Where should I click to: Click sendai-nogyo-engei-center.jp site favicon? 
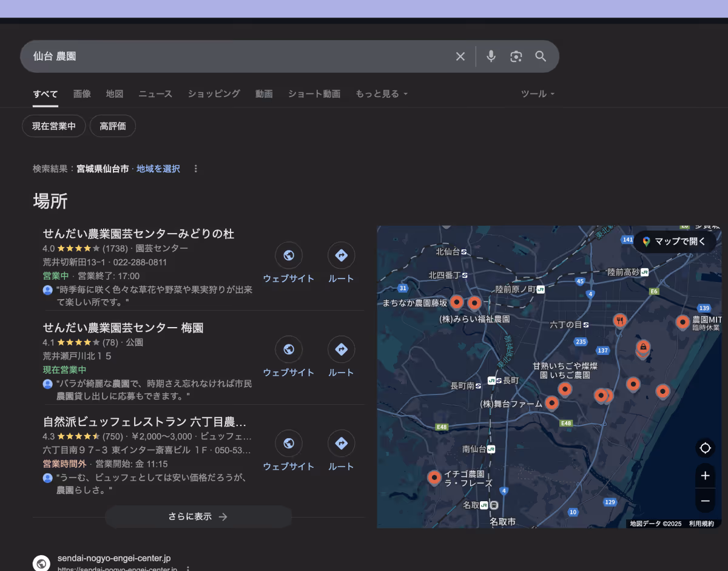point(41,563)
